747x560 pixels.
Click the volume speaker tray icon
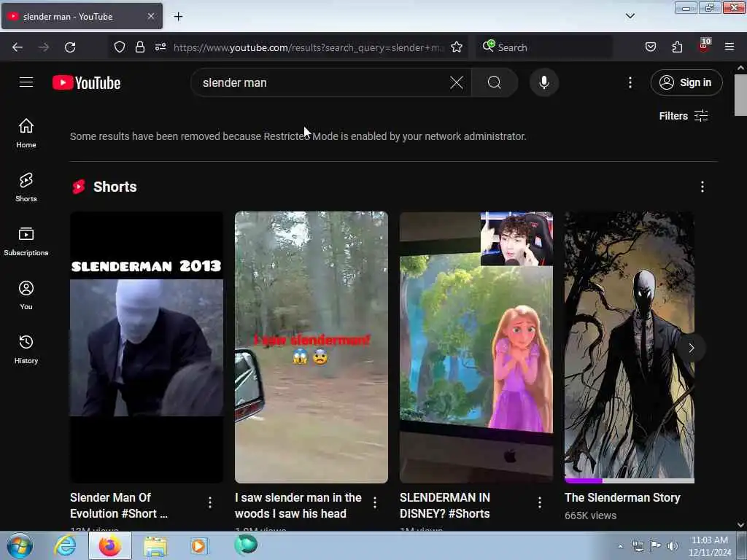click(673, 546)
